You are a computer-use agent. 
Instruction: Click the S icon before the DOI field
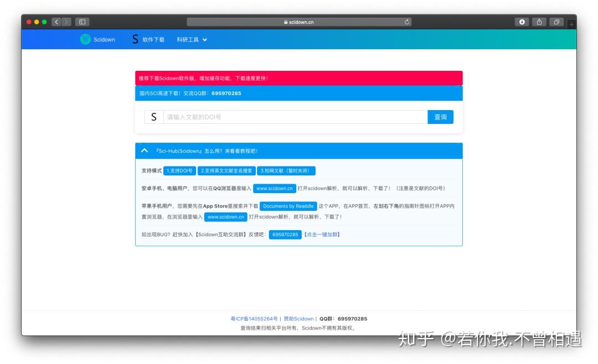tap(154, 117)
